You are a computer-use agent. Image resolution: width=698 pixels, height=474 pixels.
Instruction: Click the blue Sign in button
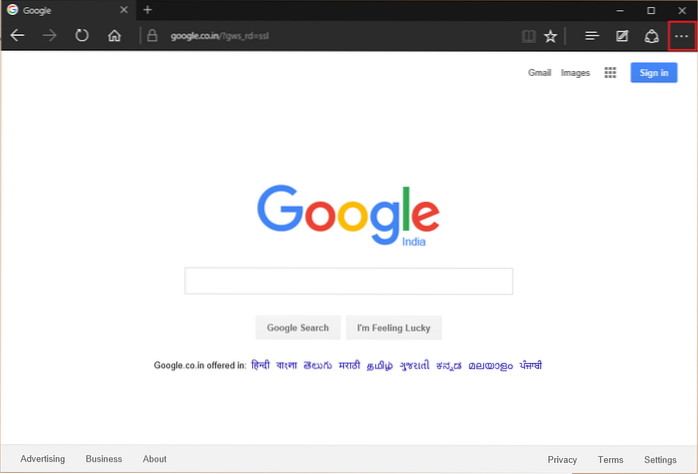pos(653,73)
